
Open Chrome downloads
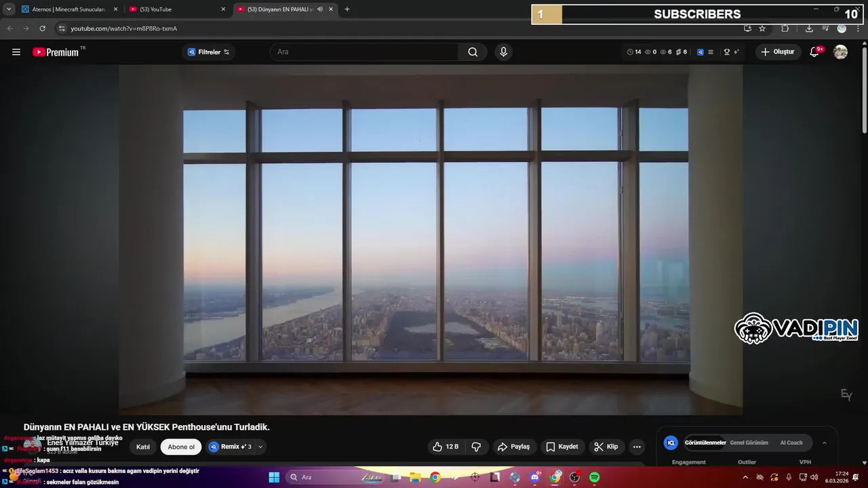(809, 28)
